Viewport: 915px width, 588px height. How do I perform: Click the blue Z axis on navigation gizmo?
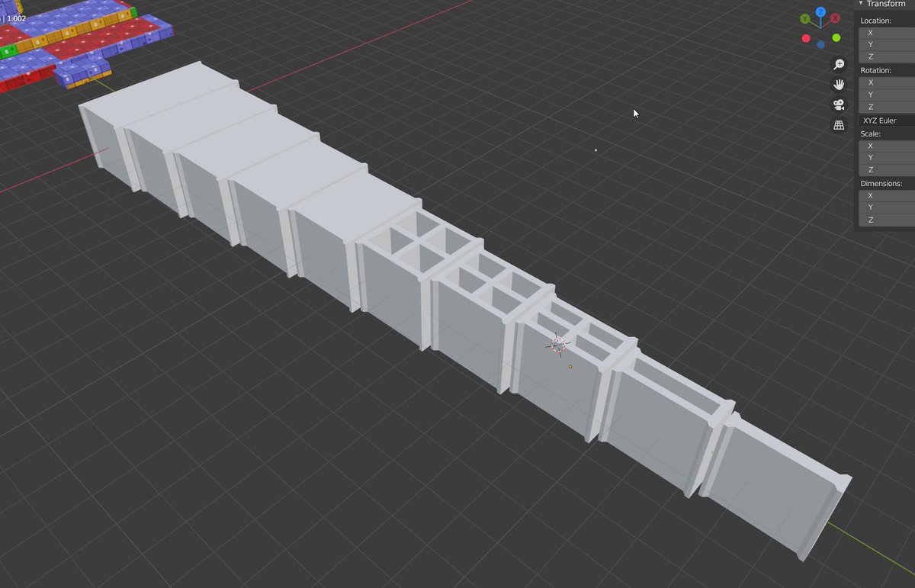point(820,13)
